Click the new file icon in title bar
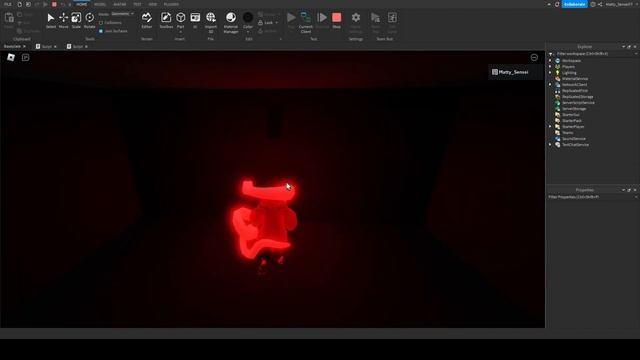 tap(19, 4)
